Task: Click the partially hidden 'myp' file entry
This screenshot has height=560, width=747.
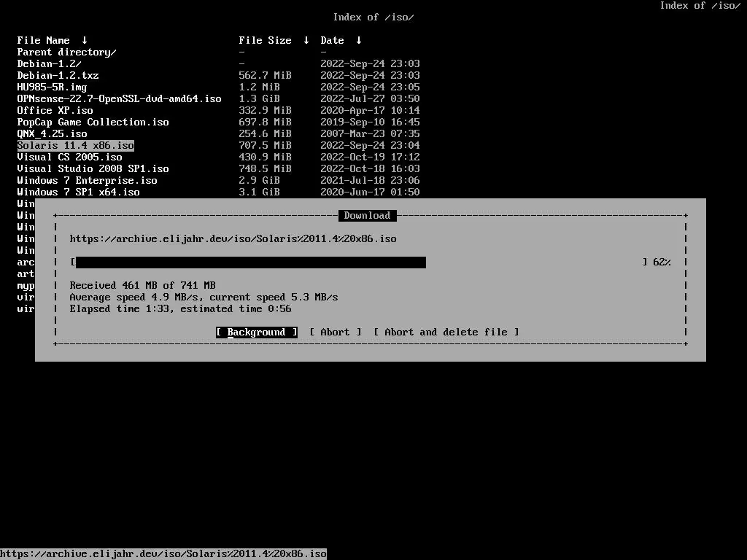Action: [x=26, y=286]
